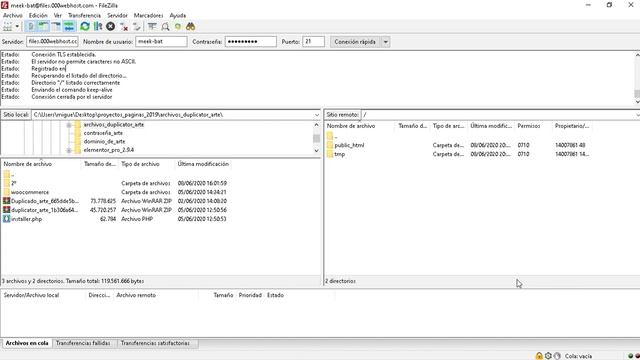
Task: Select remote public_html folder
Action: pyautogui.click(x=349, y=145)
